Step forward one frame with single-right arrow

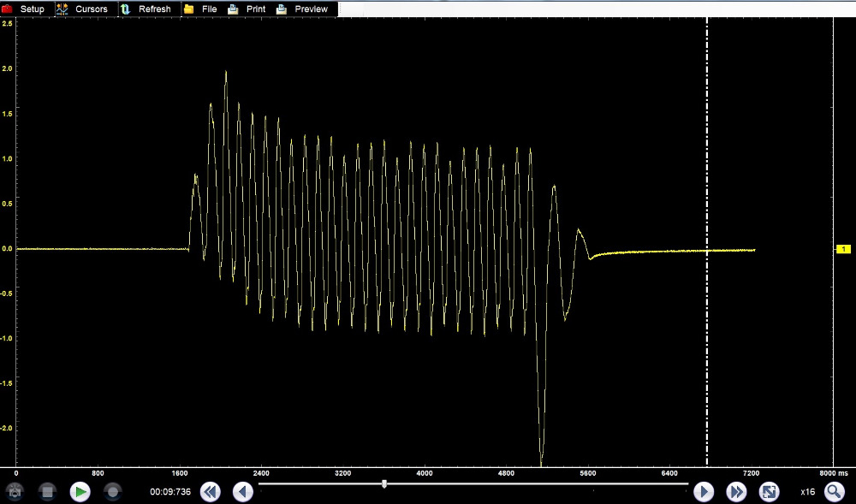coord(703,492)
